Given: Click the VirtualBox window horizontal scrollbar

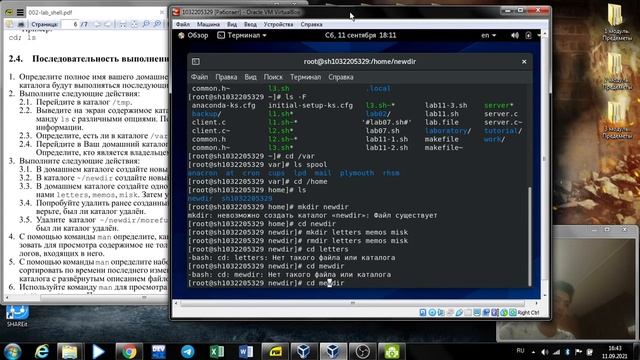Looking at the screenshot, I should pos(353,303).
